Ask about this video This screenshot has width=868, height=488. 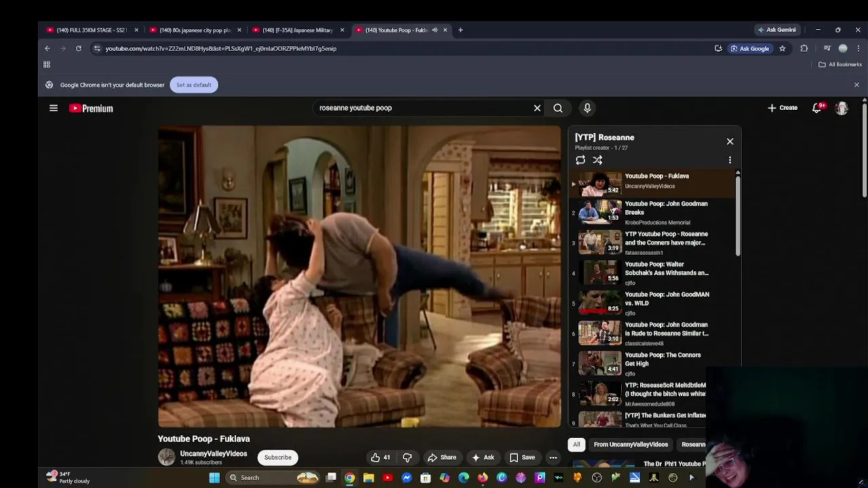coord(483,457)
